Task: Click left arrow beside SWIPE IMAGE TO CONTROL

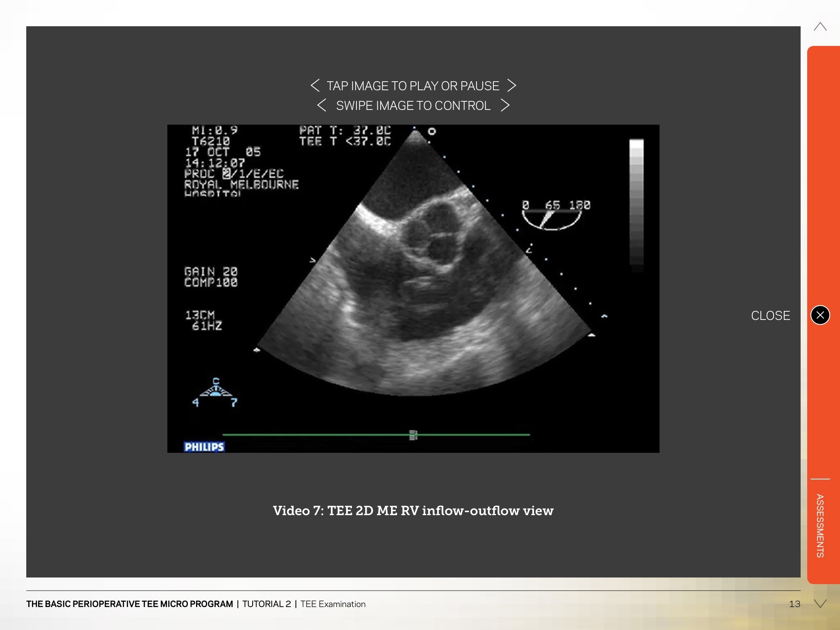Action: tap(322, 105)
